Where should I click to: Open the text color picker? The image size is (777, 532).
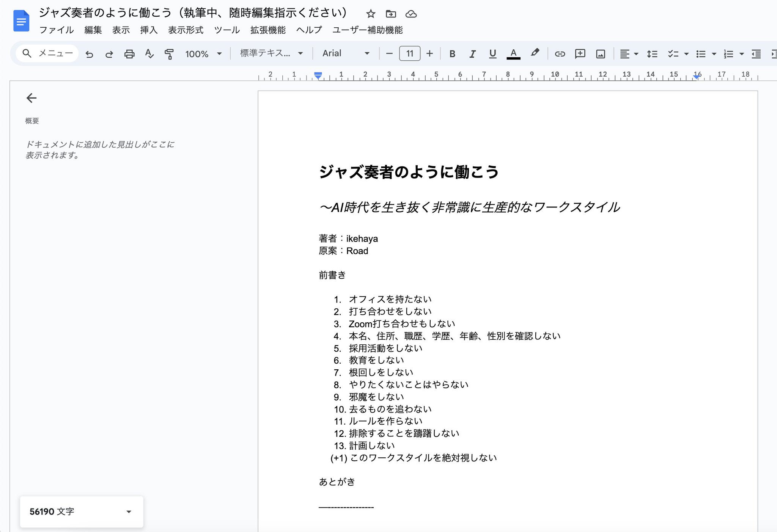tap(513, 54)
